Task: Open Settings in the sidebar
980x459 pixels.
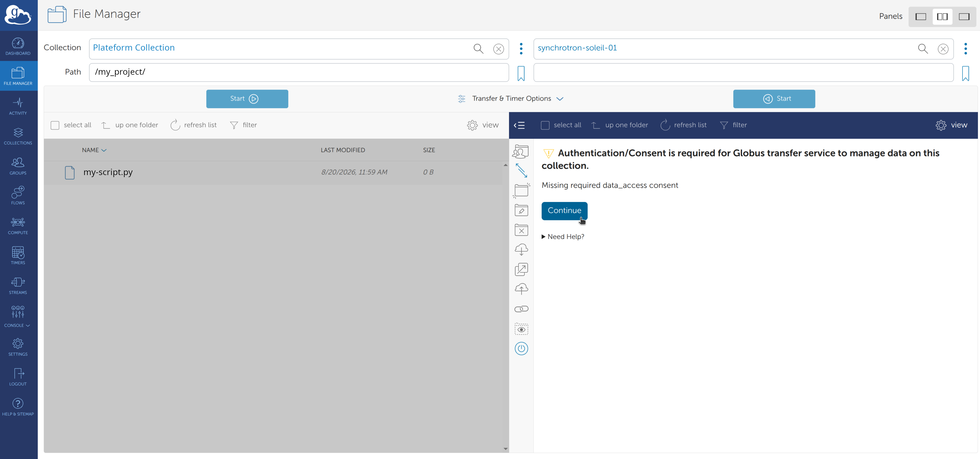Action: point(18,347)
